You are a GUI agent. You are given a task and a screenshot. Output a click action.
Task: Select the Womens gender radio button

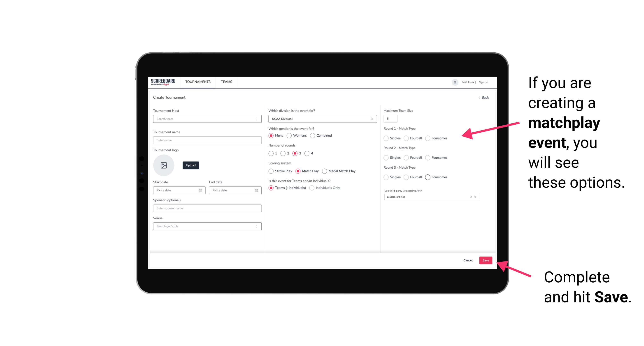289,135
